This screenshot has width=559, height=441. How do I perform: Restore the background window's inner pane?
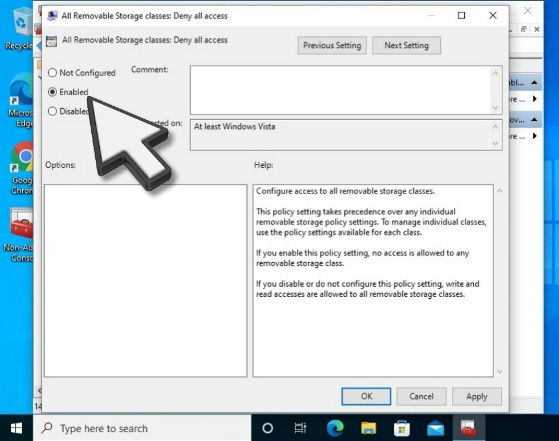click(x=523, y=29)
